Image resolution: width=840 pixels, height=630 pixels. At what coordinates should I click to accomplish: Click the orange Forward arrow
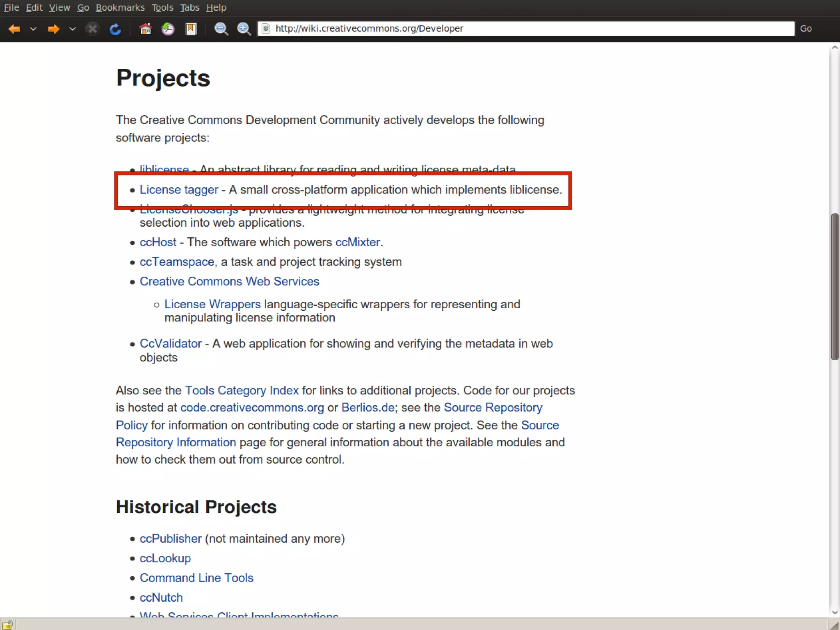53,29
